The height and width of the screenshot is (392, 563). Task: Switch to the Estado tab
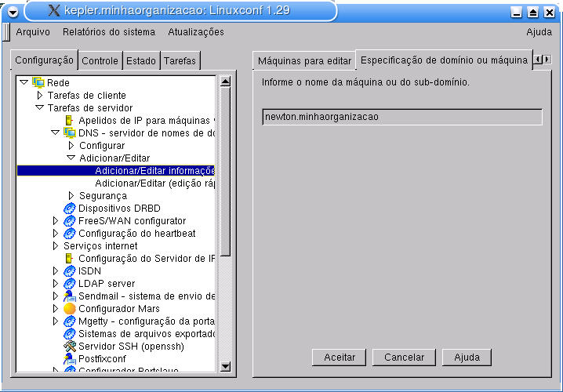[x=141, y=60]
